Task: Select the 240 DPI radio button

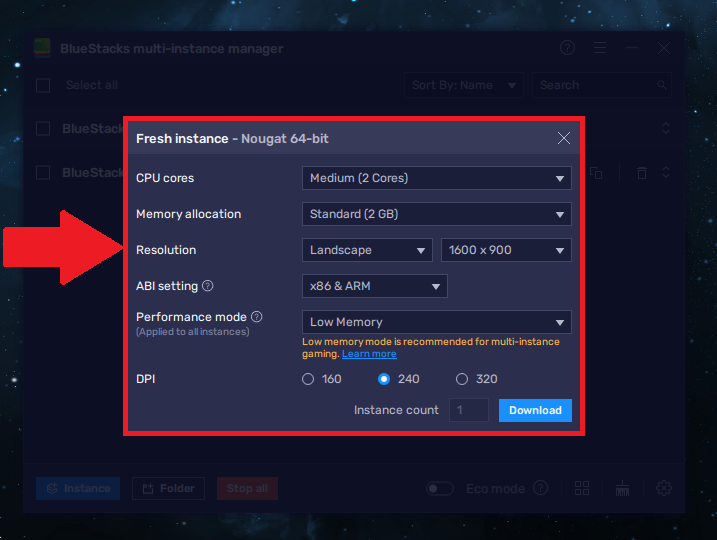Action: click(384, 379)
